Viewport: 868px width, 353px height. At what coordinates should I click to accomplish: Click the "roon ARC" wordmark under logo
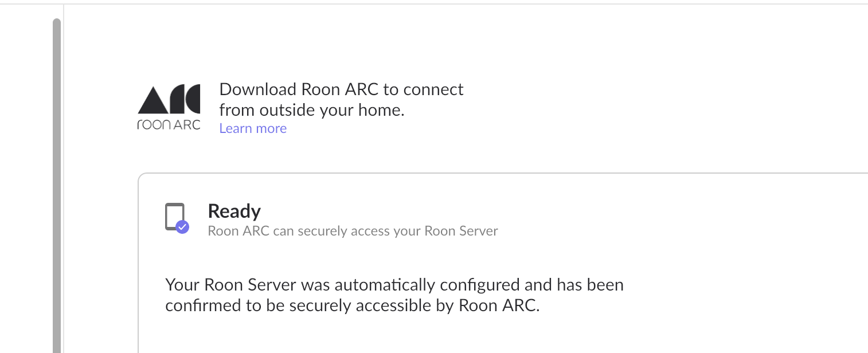pos(169,124)
